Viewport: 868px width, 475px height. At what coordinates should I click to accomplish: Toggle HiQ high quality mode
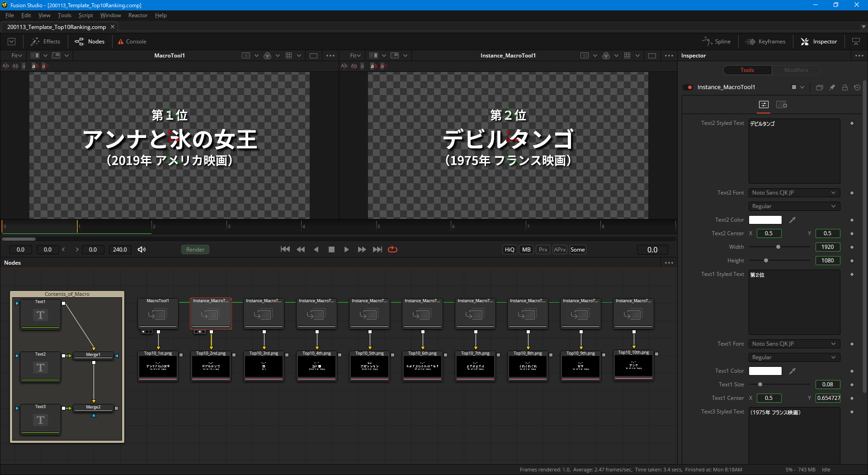coord(509,250)
